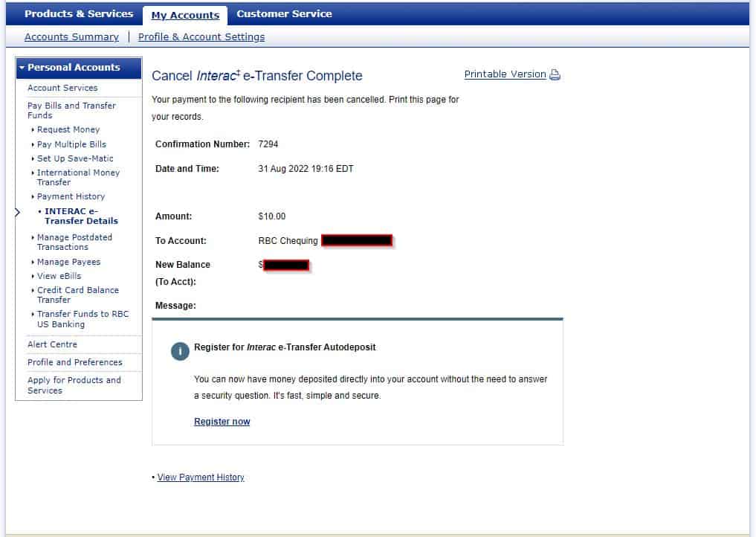Screen dimensions: 756x537
Task: Open Printable Version link
Action: pyautogui.click(x=505, y=74)
